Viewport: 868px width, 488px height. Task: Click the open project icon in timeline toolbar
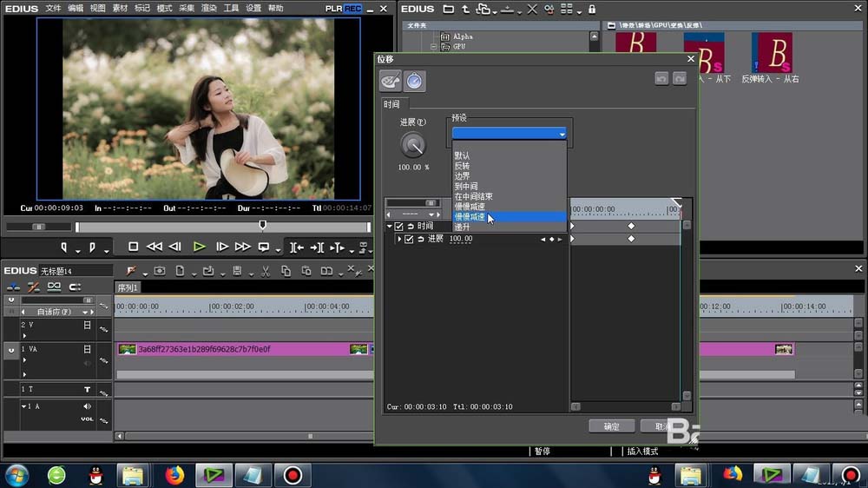coord(208,271)
